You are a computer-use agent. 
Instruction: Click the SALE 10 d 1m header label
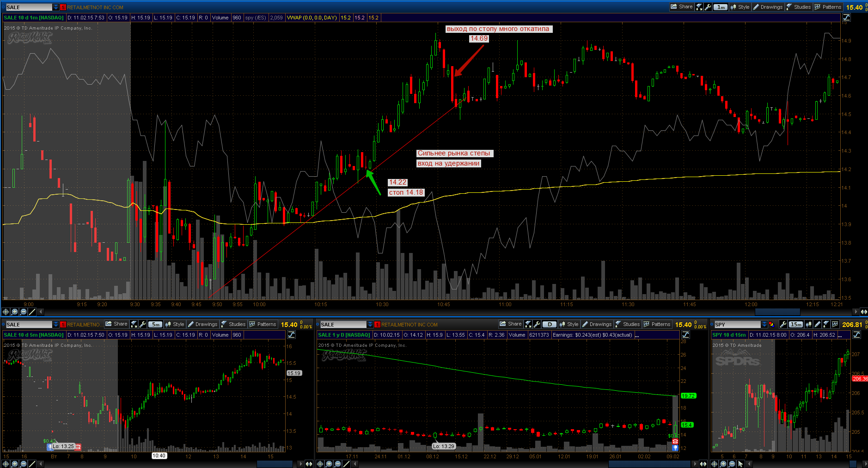(x=34, y=18)
